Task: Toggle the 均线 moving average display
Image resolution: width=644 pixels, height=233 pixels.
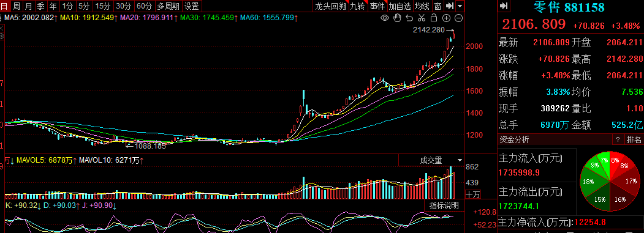Action: coord(422,6)
